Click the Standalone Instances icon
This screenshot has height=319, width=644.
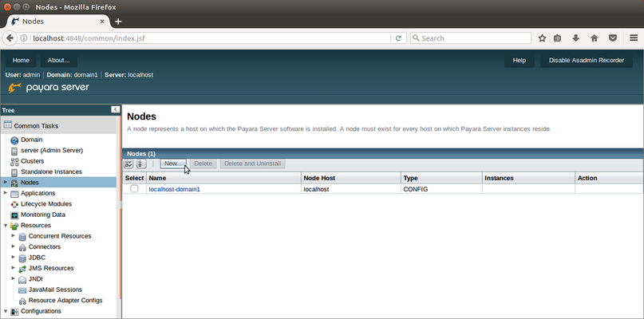click(14, 172)
